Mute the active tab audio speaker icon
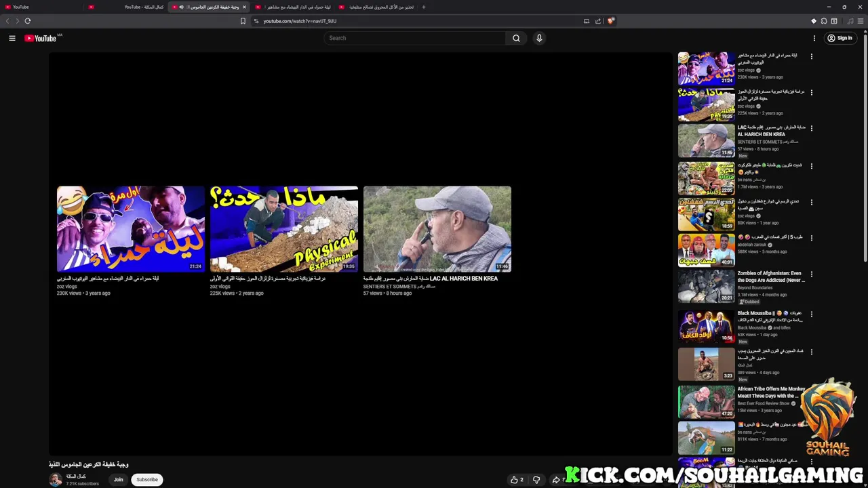Image resolution: width=868 pixels, height=488 pixels. click(181, 7)
